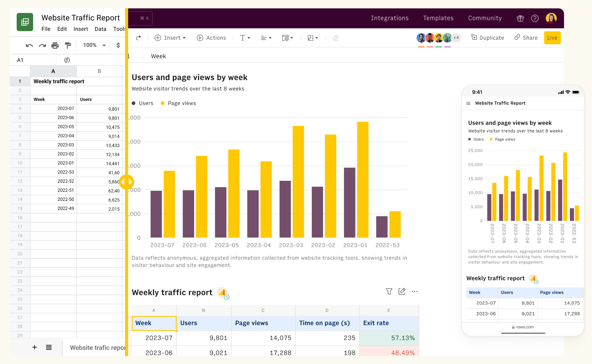Image resolution: width=592 pixels, height=364 pixels.
Task: Click the paint format icon
Action: click(68, 45)
